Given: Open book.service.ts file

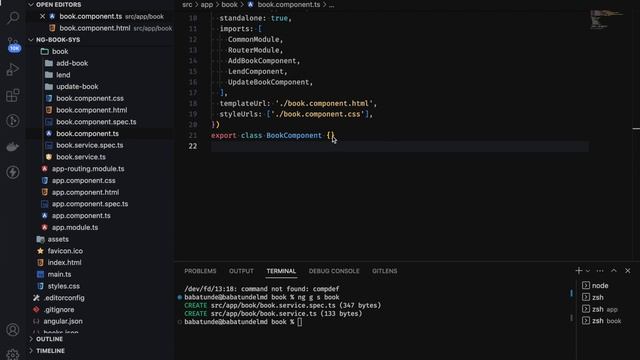Looking at the screenshot, I should [x=81, y=157].
